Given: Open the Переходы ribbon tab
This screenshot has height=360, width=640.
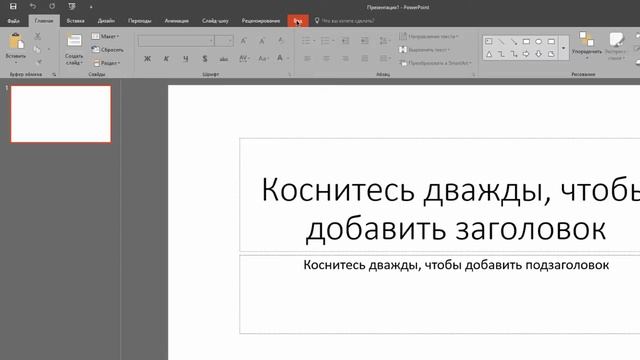Looking at the screenshot, I should click(140, 21).
